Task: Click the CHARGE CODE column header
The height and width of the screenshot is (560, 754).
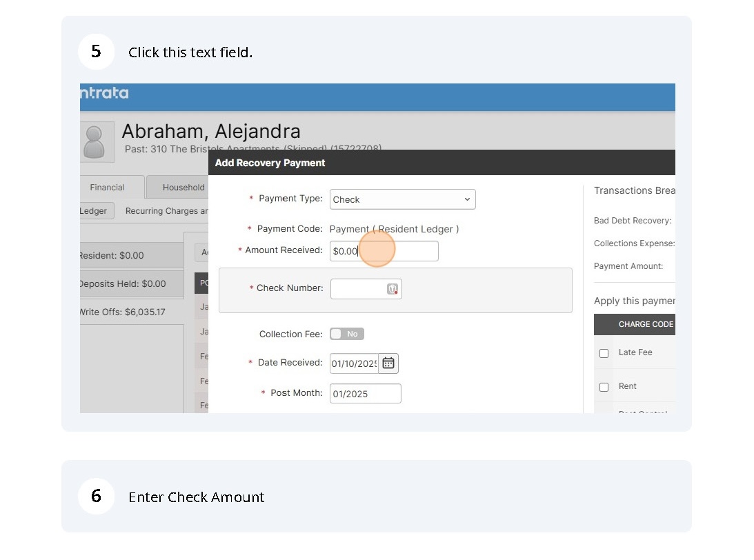Action: [x=646, y=324]
